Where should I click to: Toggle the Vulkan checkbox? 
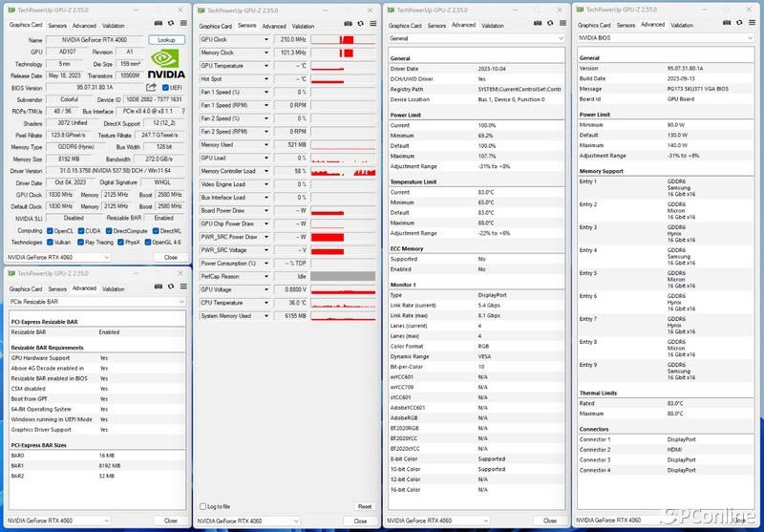[50, 243]
